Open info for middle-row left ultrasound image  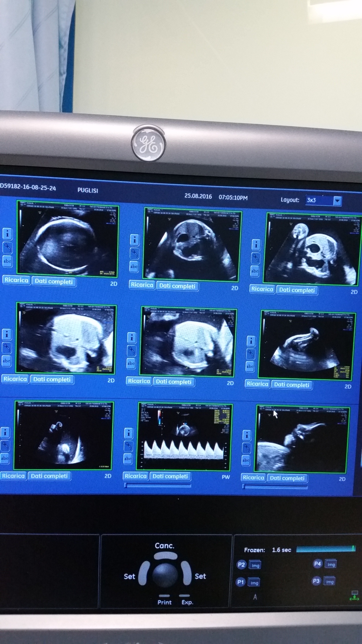[7, 334]
